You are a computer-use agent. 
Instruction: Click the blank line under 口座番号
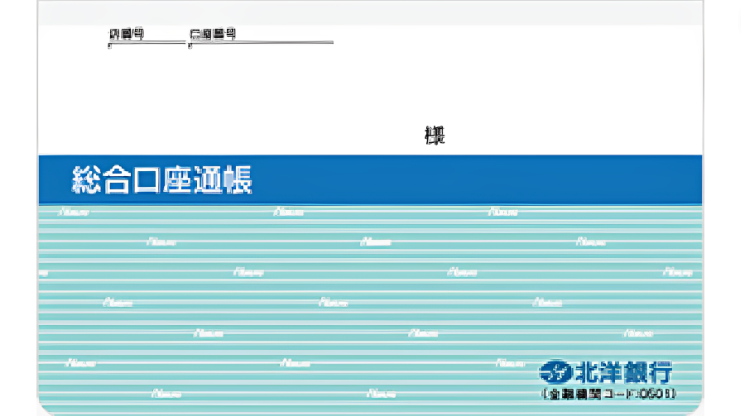[261, 43]
